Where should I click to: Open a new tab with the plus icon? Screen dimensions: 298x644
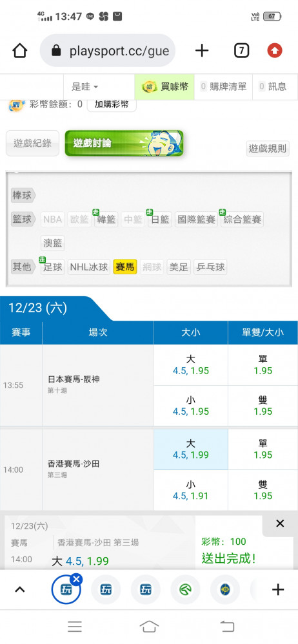pos(202,51)
